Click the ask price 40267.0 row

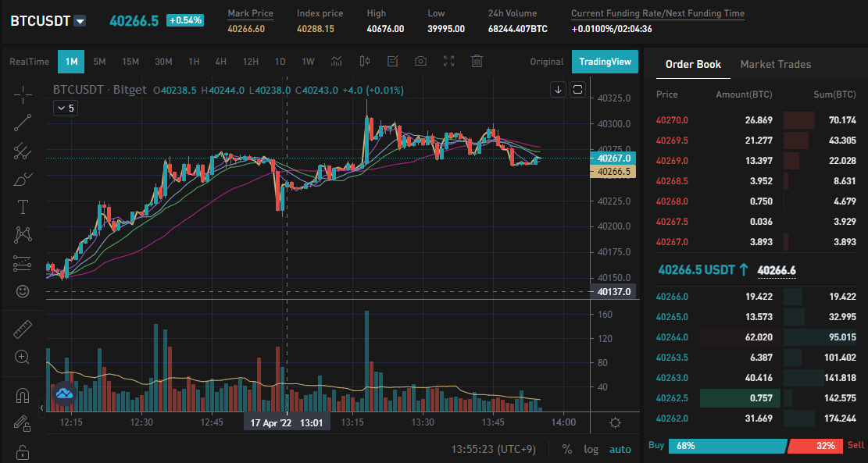[x=755, y=242]
